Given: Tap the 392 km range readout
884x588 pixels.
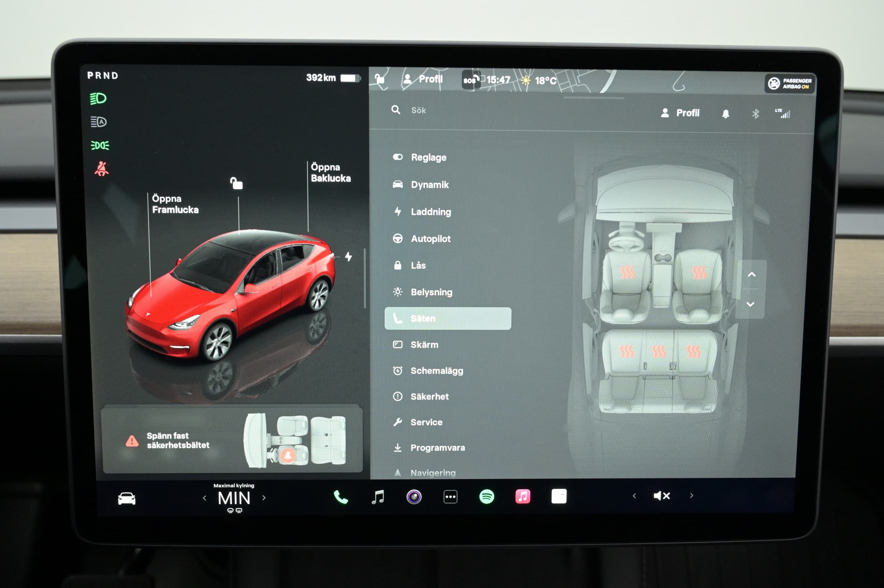Looking at the screenshot, I should tap(321, 78).
